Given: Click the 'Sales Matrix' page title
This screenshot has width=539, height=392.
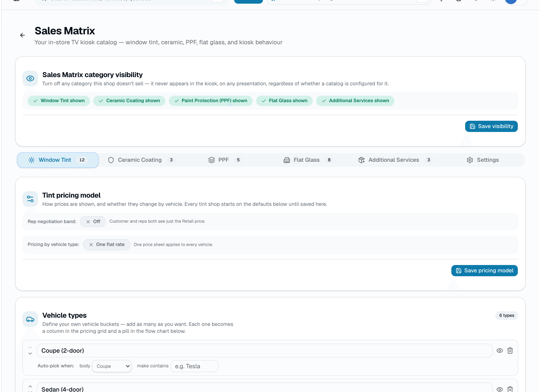Looking at the screenshot, I should (65, 31).
